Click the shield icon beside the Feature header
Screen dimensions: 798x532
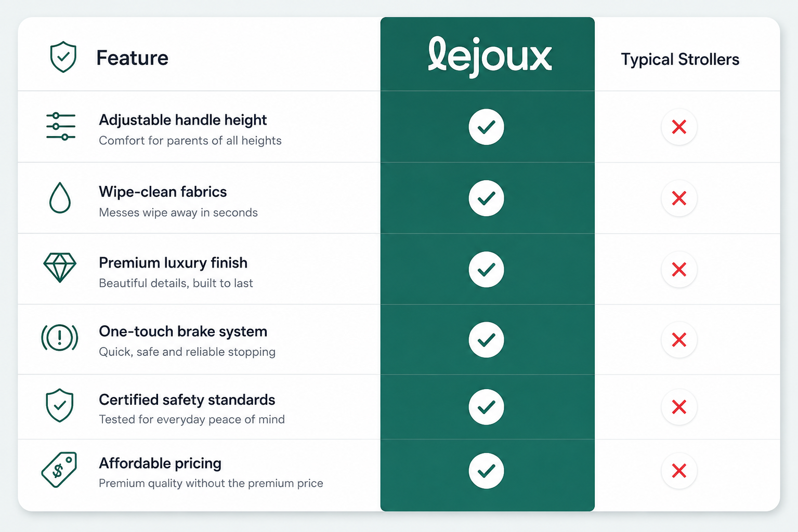pos(63,57)
